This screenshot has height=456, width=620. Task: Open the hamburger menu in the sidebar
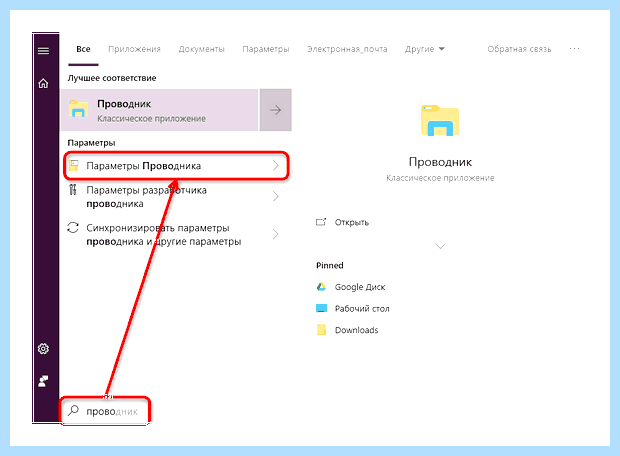pyautogui.click(x=43, y=51)
